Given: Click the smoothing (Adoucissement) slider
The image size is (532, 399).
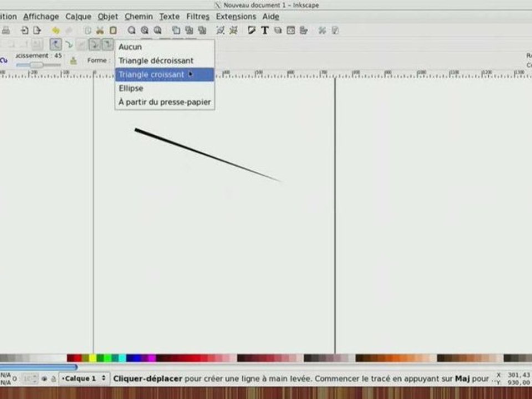Looking at the screenshot, I should pos(38,65).
